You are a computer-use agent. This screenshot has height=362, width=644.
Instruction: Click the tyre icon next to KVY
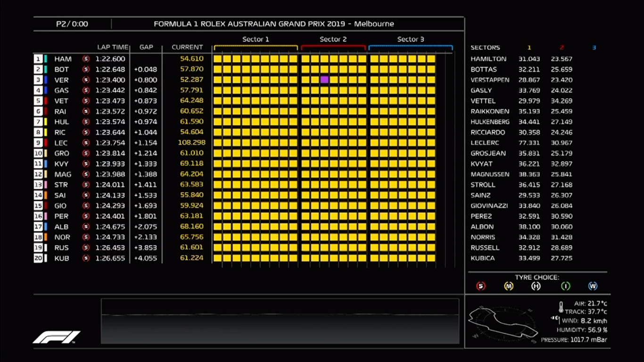(x=86, y=164)
